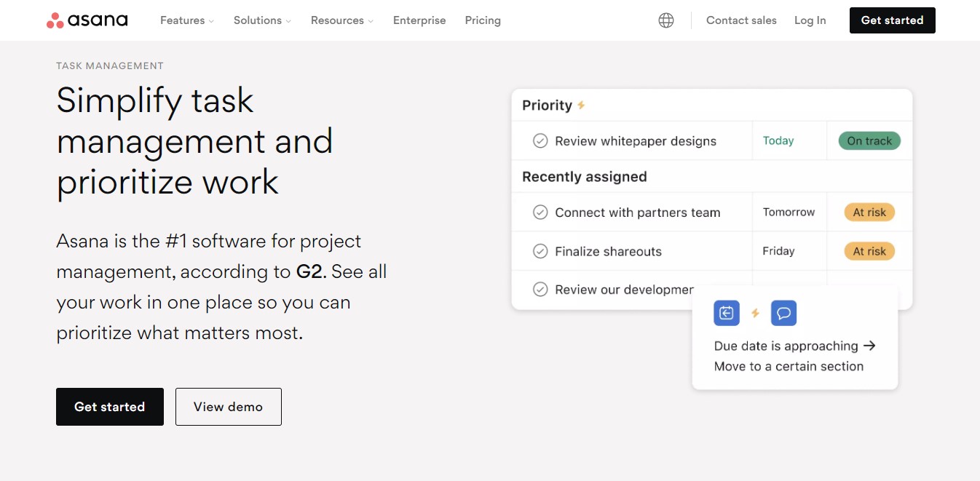Expand the Resources menu
Image resolution: width=980 pixels, height=481 pixels.
point(342,20)
